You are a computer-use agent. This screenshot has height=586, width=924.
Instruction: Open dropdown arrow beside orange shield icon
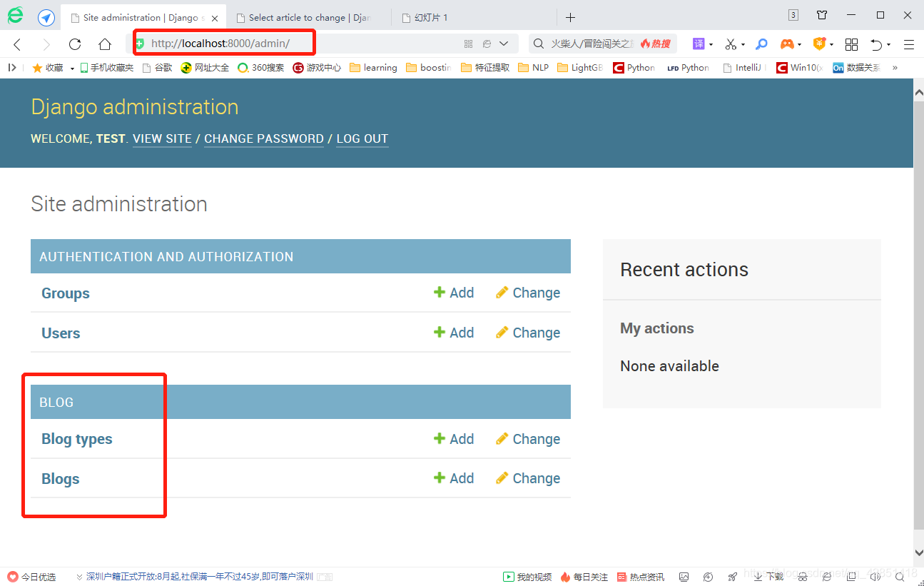(x=831, y=45)
